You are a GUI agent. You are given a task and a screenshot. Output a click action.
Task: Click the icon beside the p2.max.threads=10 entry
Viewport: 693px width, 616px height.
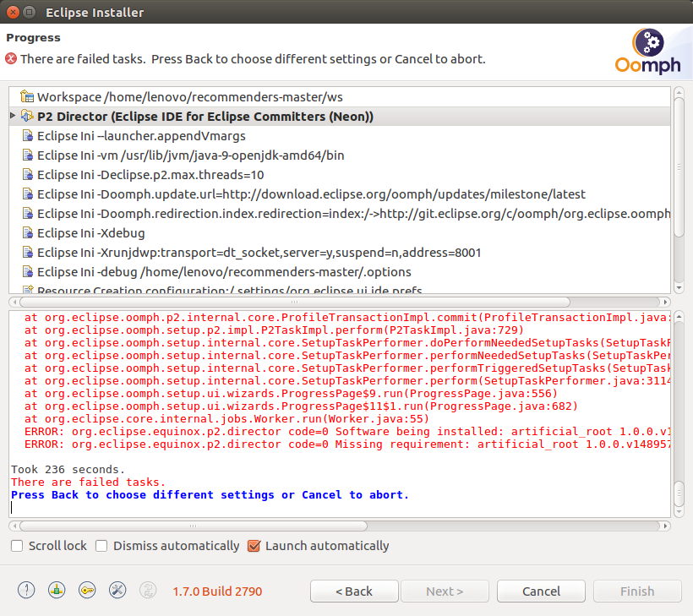(x=27, y=174)
